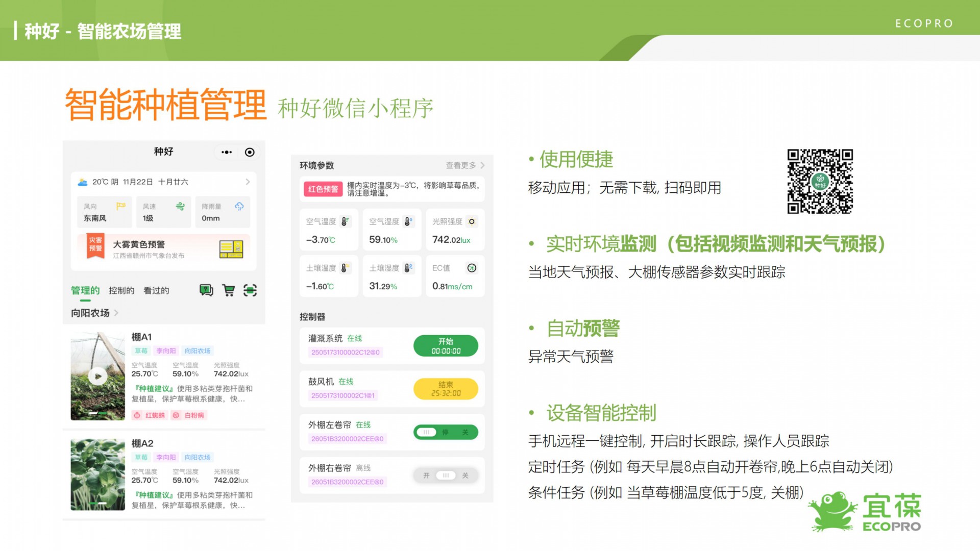The width and height of the screenshot is (980, 551).
Task: Expand the weather forecast row chevron
Action: (x=248, y=182)
